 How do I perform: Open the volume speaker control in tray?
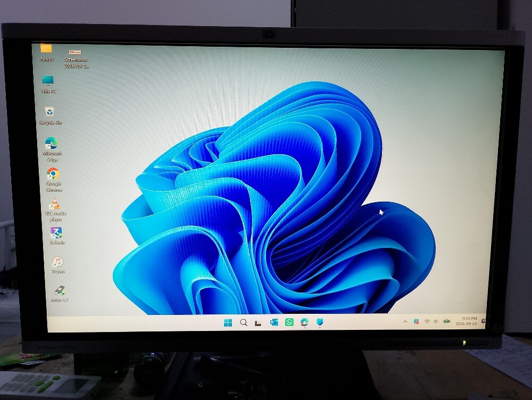coord(436,321)
